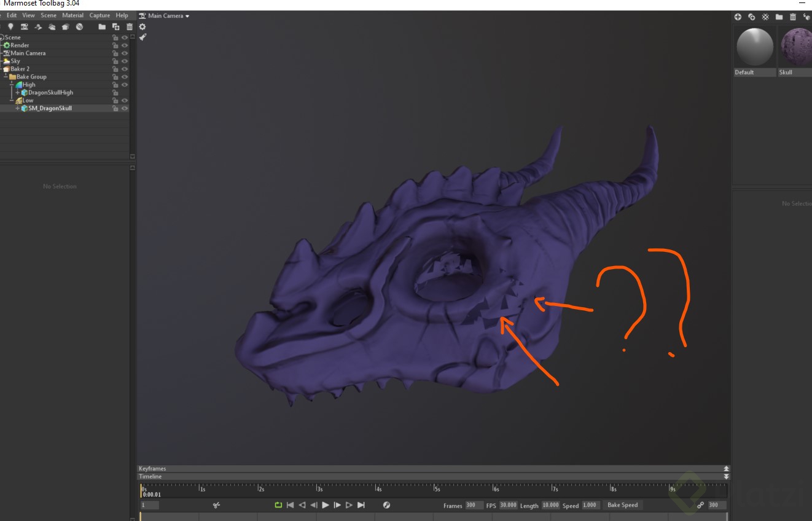The width and height of the screenshot is (812, 521).
Task: Expand the DragonSkullHigh mesh node
Action: 18,93
